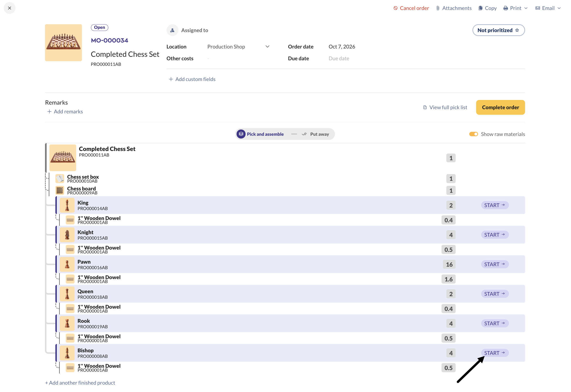Switch to the Put away step
The height and width of the screenshot is (392, 571).
(315, 134)
